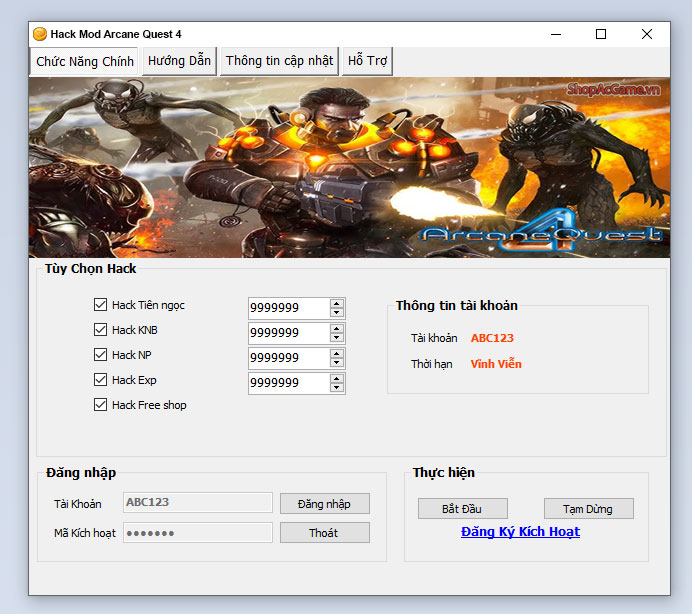The width and height of the screenshot is (693, 616).
Task: Open the Hướng Dẫn tab
Action: (x=179, y=61)
